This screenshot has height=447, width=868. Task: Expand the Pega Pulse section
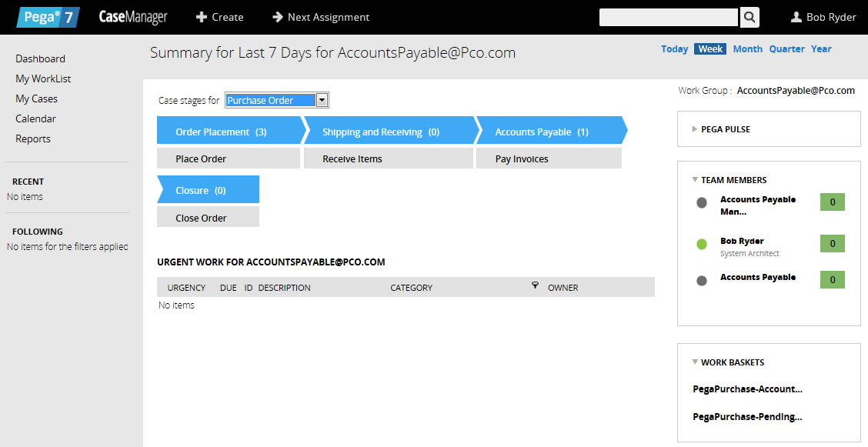click(695, 129)
